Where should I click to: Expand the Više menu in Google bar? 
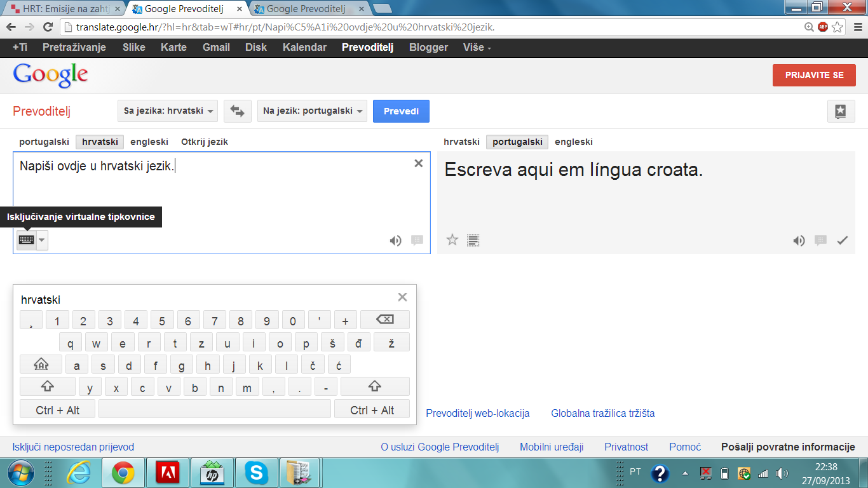pos(477,48)
